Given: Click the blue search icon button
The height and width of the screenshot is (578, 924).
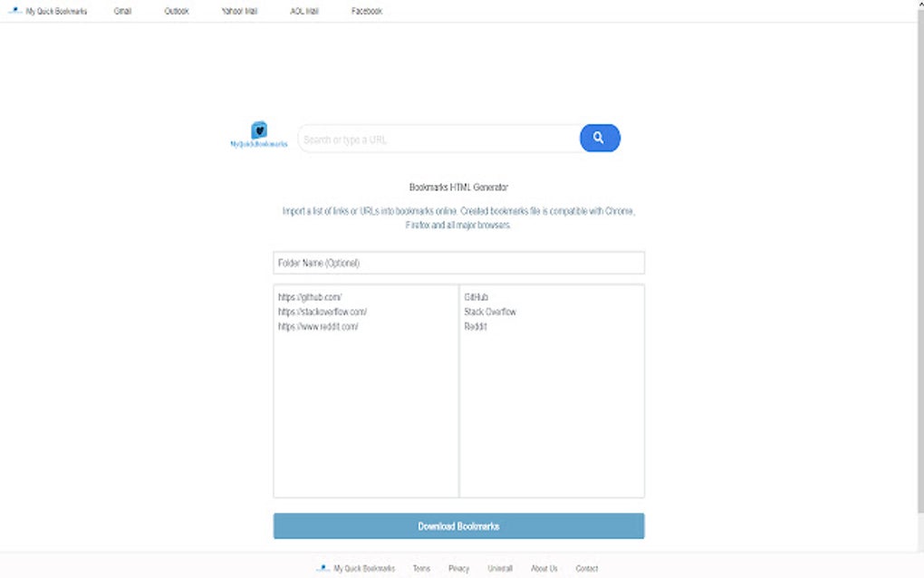Looking at the screenshot, I should (x=599, y=138).
